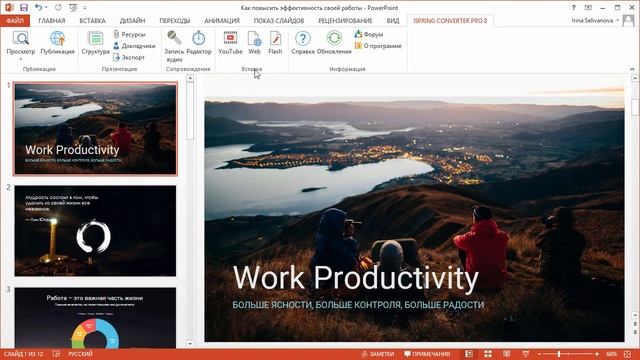Click the РУССКИЙ language indicator

point(80,354)
